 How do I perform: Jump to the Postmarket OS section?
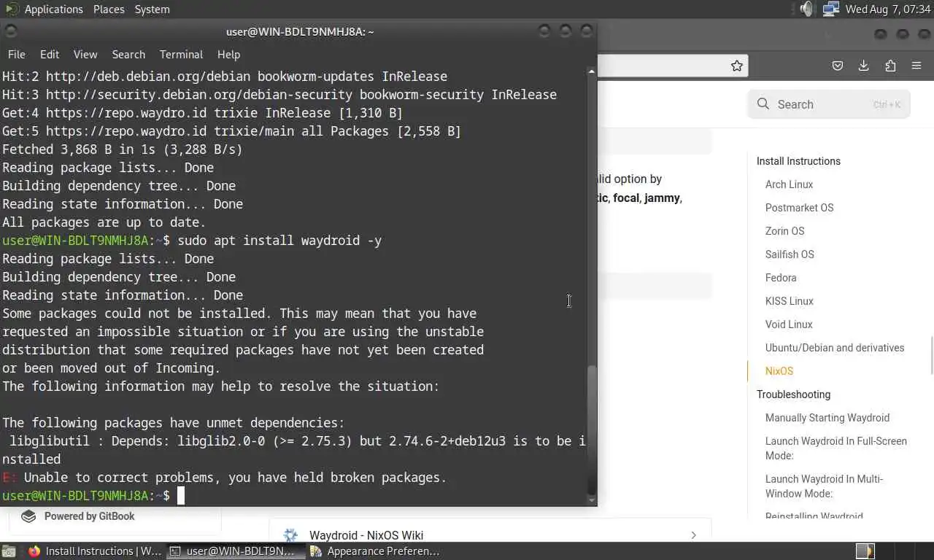[x=799, y=208]
